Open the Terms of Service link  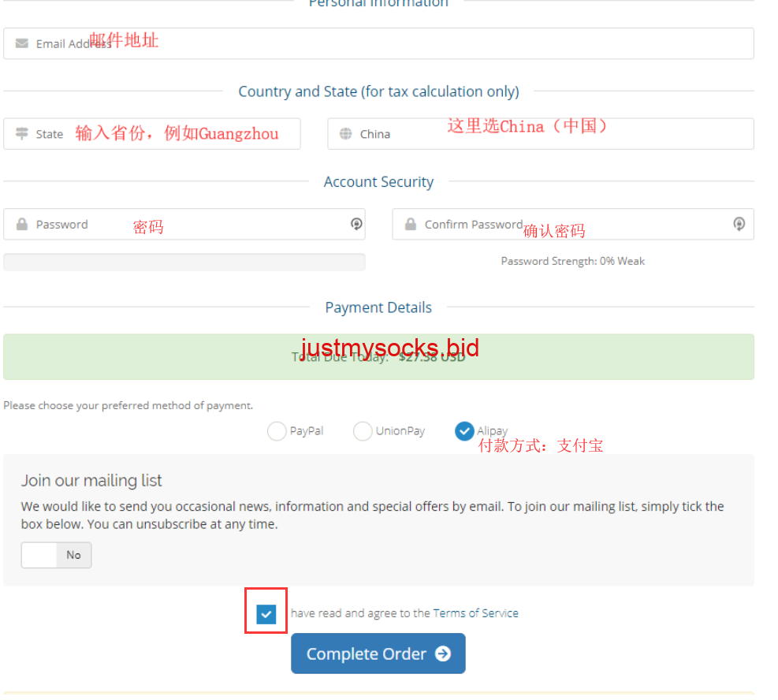coord(475,613)
